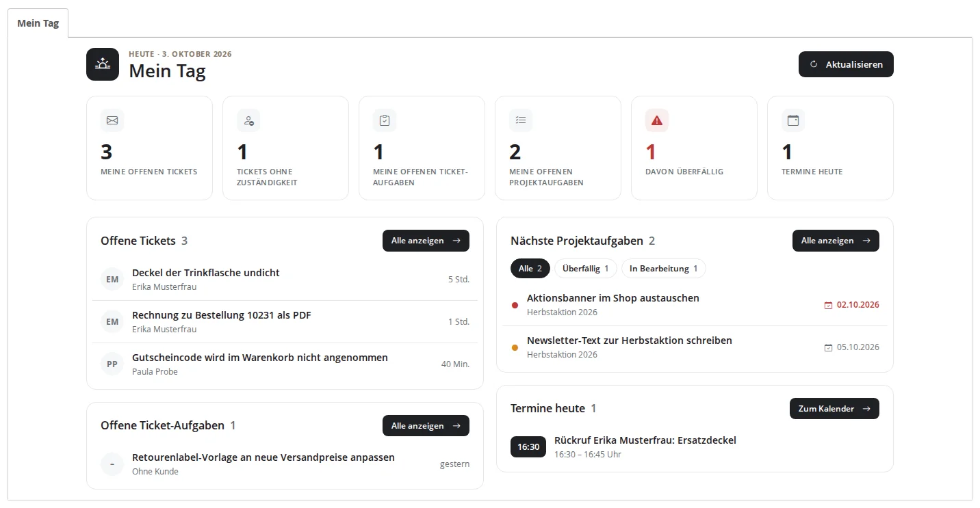Show all in Nächste Projektaufgaben panel
Viewport: 980px width, 508px height.
click(836, 241)
